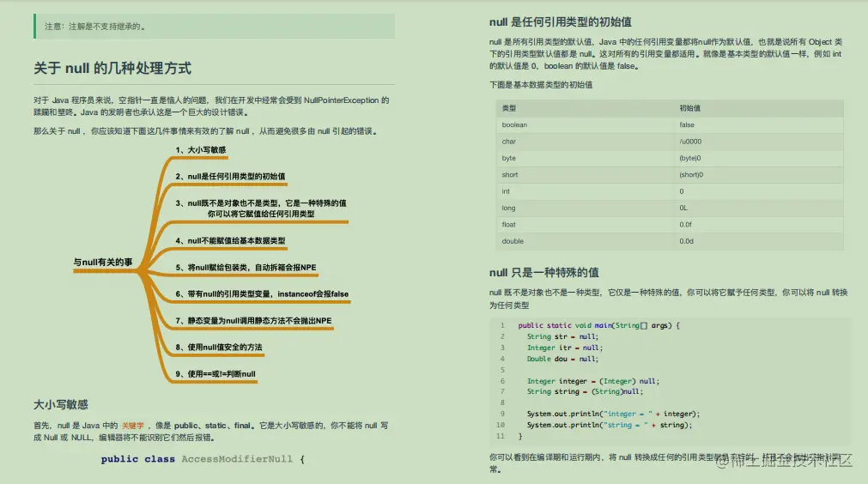Click code line String str = null;
The image size is (868, 484).
(562, 336)
